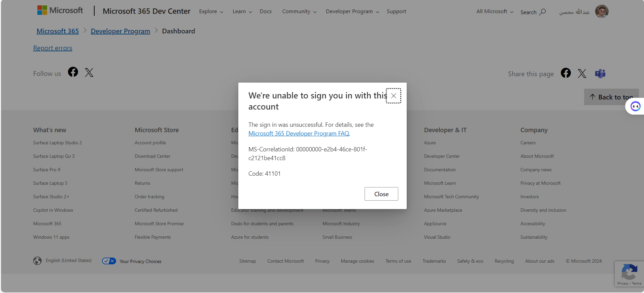Open the Docs menu item

pos(266,11)
